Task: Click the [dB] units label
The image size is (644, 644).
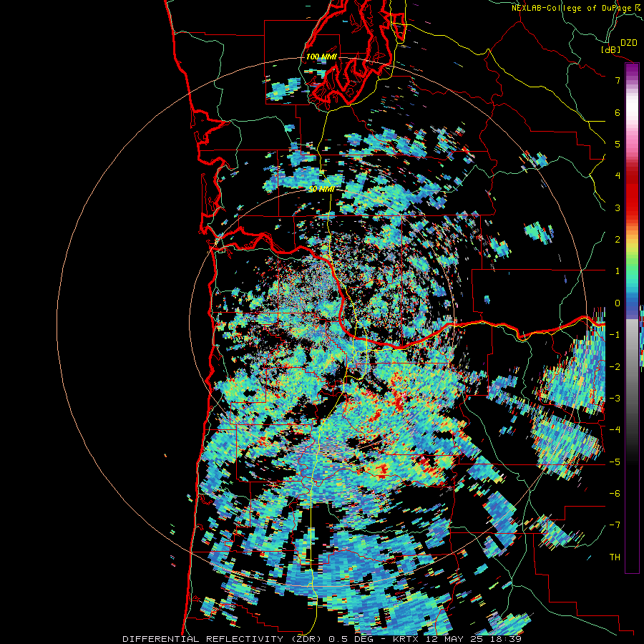Action: point(611,49)
